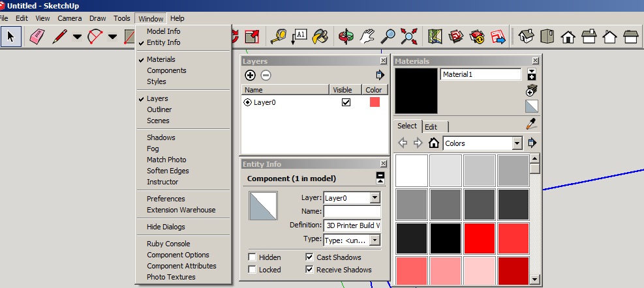Image resolution: width=644 pixels, height=288 pixels.
Task: Check the Locked checkbox
Action: pyautogui.click(x=252, y=270)
